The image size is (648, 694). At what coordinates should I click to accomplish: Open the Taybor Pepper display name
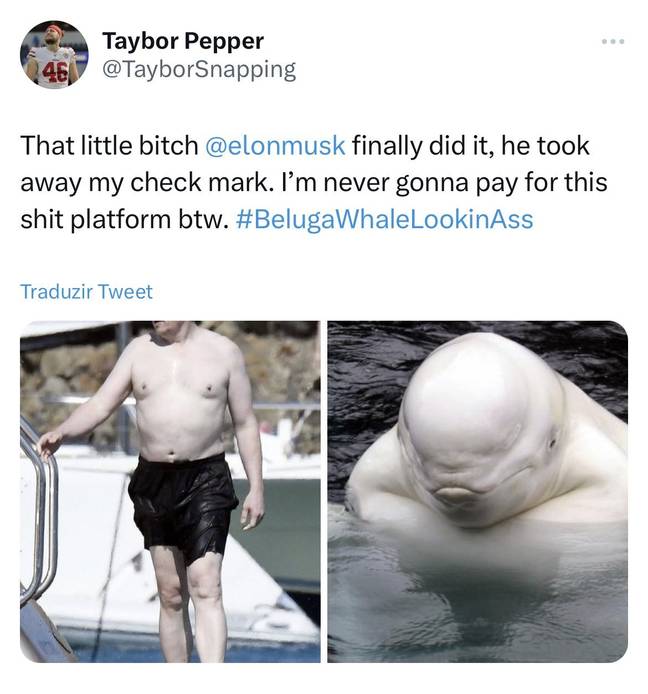click(183, 41)
